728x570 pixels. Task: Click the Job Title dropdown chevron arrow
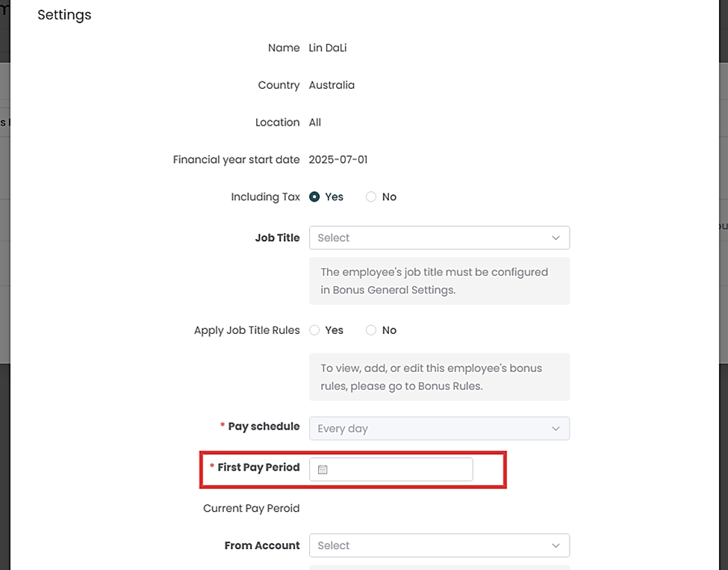pyautogui.click(x=556, y=238)
